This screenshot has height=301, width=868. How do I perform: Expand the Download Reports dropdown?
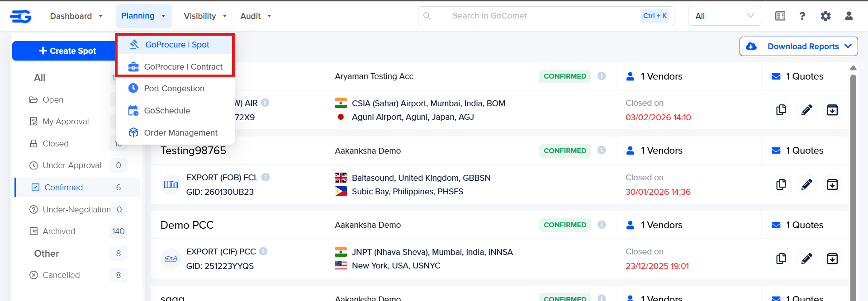coord(798,46)
